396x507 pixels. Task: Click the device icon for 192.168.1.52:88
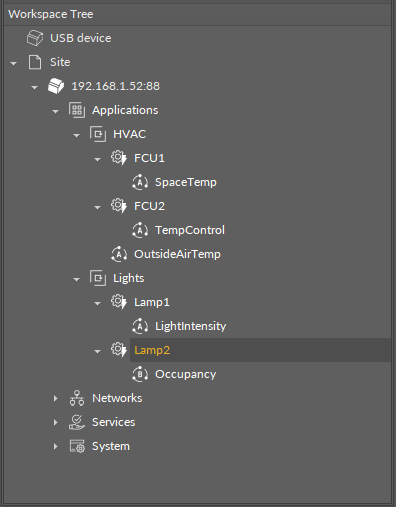coord(56,86)
